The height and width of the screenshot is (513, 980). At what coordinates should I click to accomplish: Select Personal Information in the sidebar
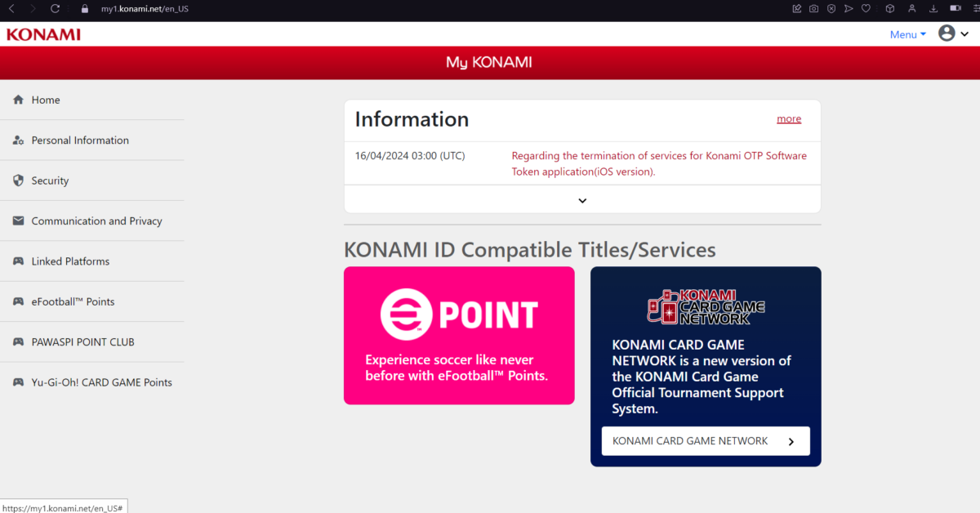(x=80, y=141)
